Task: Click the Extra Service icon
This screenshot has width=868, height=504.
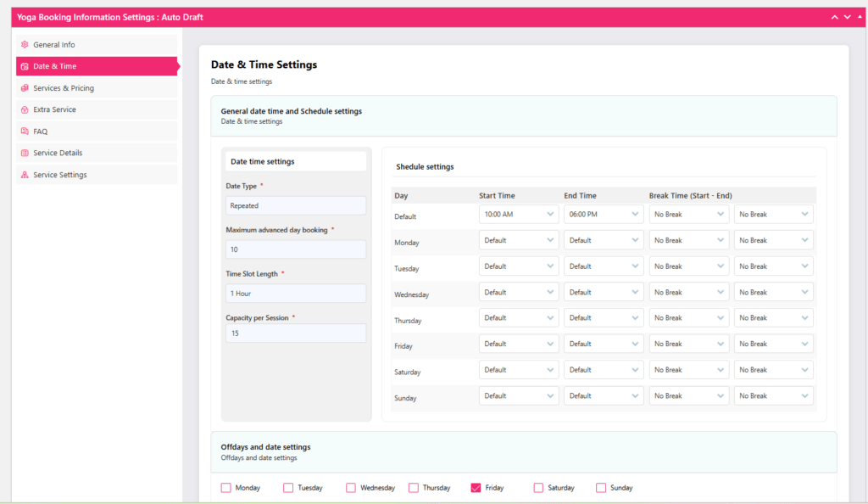Action: point(25,109)
